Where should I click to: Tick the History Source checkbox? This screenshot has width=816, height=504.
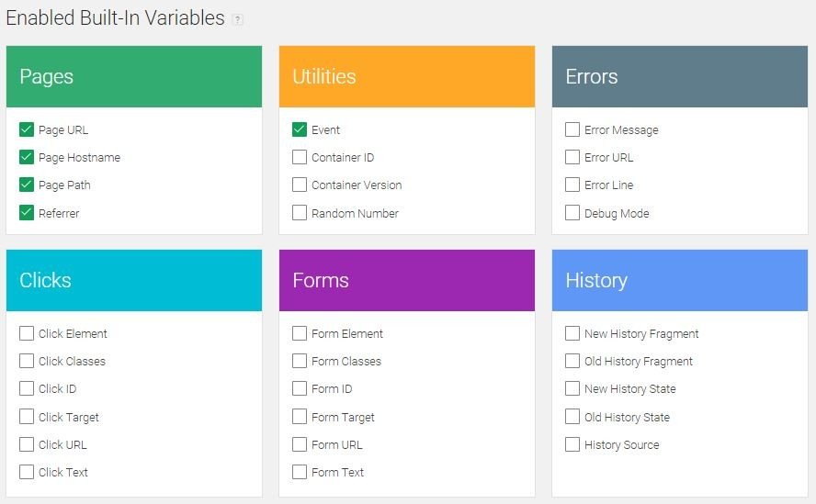coord(572,444)
